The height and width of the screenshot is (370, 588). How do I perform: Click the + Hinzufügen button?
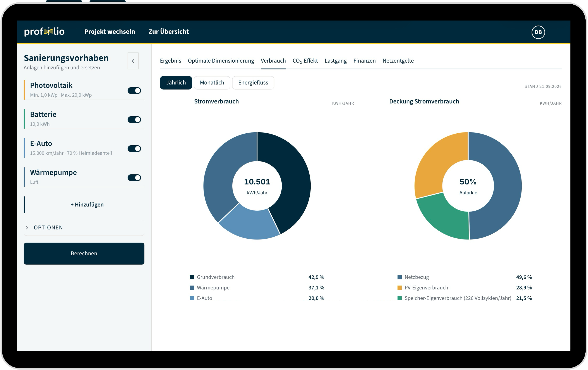click(x=87, y=205)
